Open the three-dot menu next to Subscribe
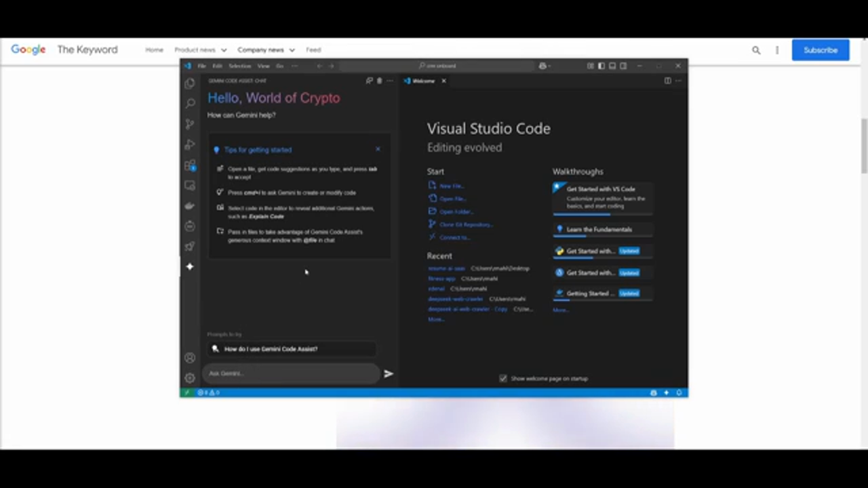The height and width of the screenshot is (488, 868). 777,50
